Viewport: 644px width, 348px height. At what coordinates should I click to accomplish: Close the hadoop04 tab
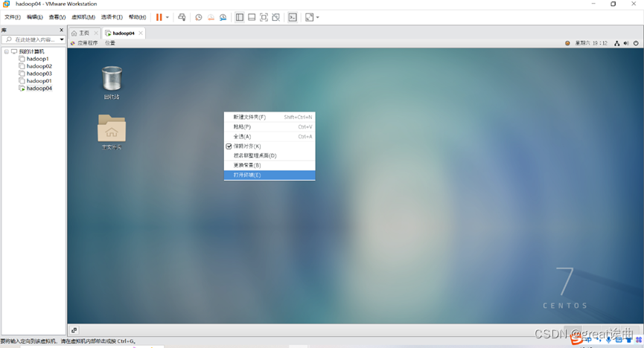[141, 33]
